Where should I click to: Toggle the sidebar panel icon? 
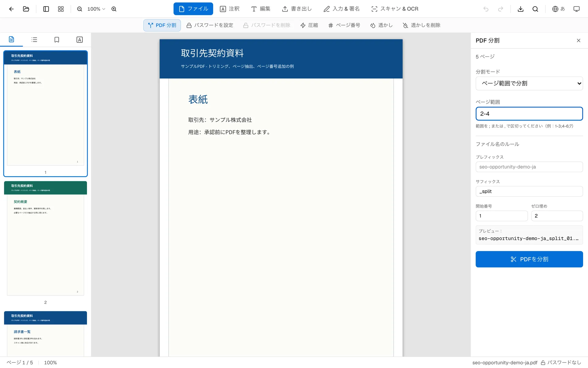[46, 9]
